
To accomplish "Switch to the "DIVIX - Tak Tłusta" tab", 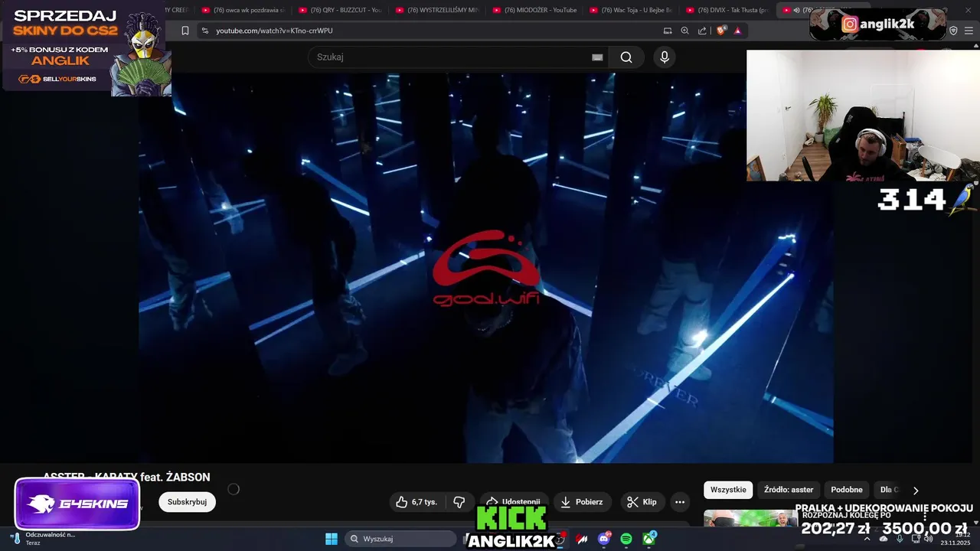I will (727, 10).
